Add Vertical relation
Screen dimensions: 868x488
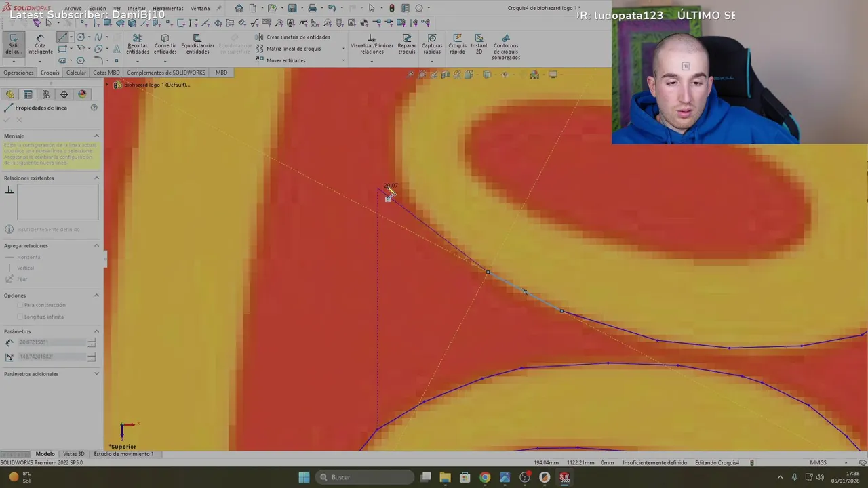pyautogui.click(x=25, y=268)
